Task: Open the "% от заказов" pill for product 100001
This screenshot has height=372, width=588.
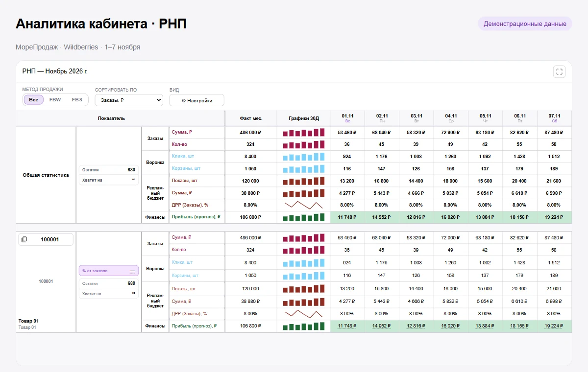Action: 109,271
